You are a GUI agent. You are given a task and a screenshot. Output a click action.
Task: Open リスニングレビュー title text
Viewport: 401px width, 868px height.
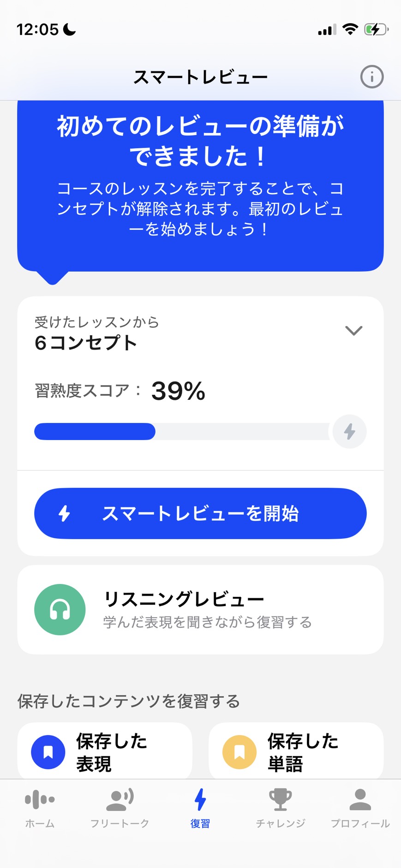[184, 599]
